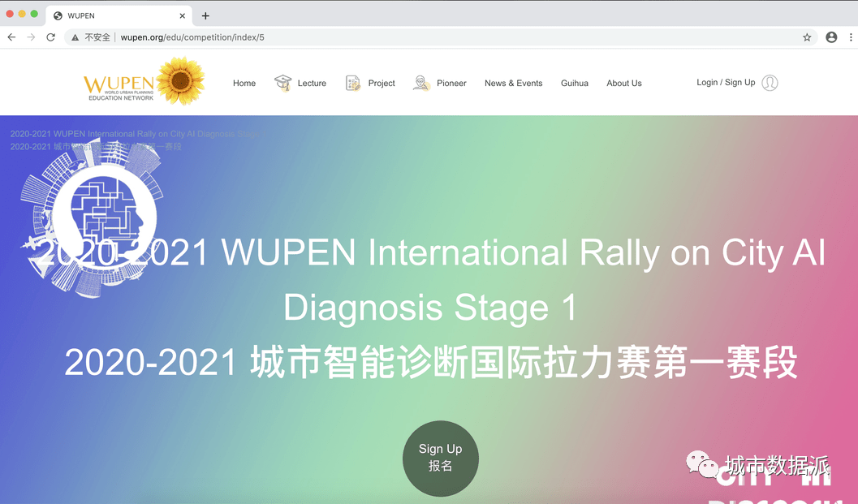Click Chrome's overflow menu to expand options
The image size is (858, 504).
tap(850, 37)
